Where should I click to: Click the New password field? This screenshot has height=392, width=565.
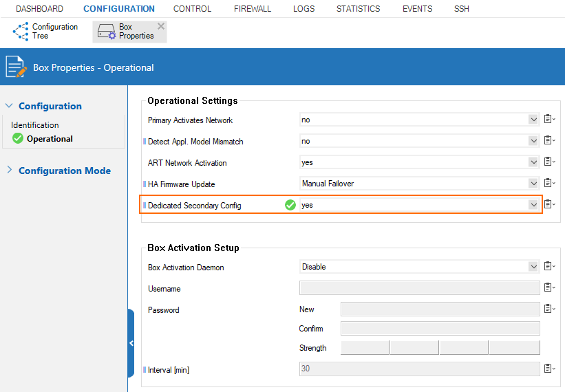point(440,309)
